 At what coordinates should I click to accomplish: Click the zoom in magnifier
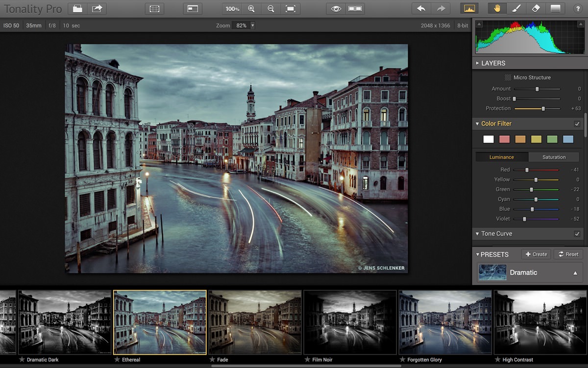tap(251, 9)
